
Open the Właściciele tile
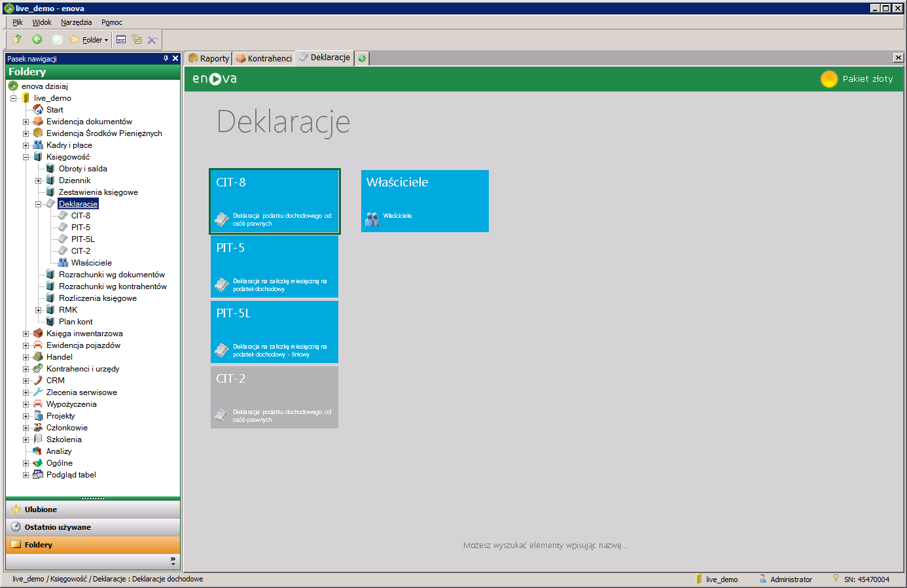tap(425, 201)
